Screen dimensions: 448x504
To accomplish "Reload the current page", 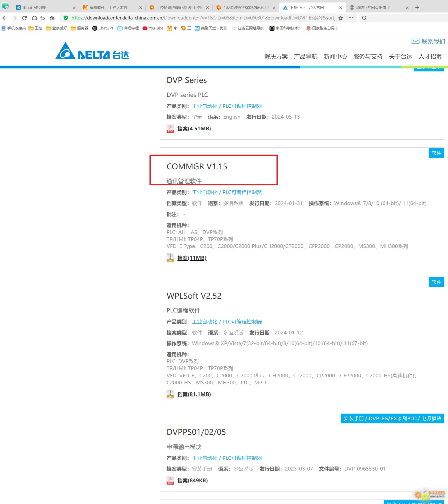I will (24, 18).
